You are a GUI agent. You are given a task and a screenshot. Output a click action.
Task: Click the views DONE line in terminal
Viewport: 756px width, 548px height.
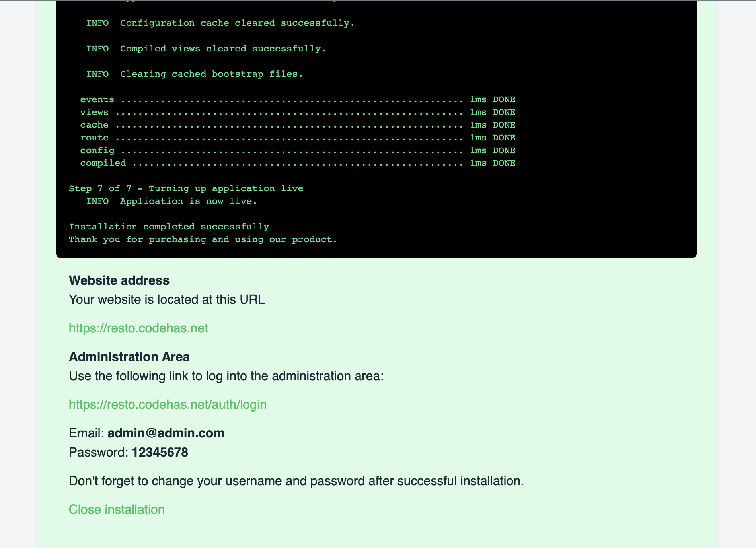[x=297, y=112]
